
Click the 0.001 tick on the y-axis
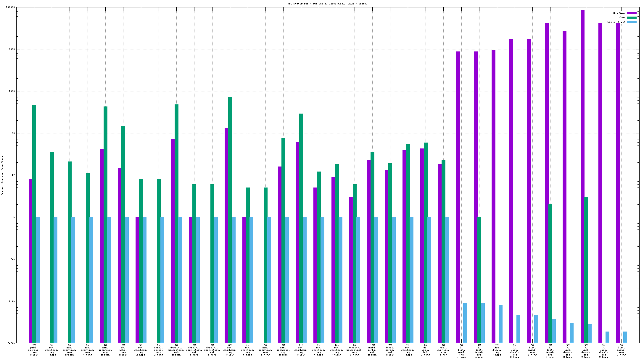[x=11, y=343]
